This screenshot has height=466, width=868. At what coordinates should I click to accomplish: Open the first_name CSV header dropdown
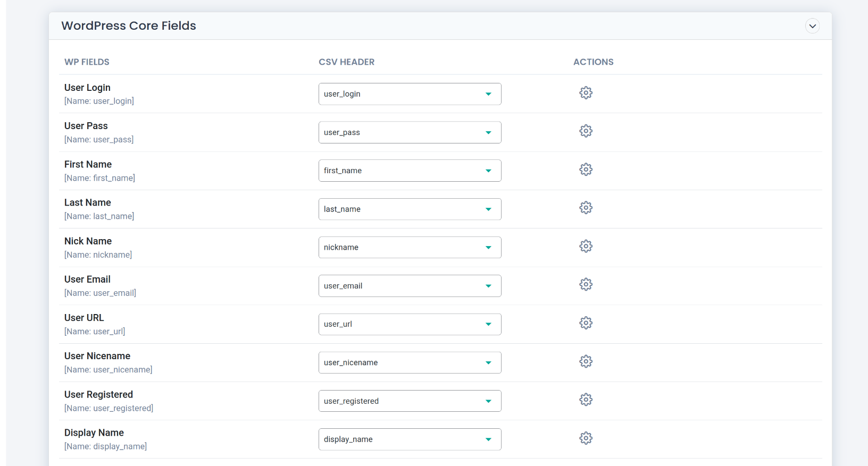coord(410,171)
